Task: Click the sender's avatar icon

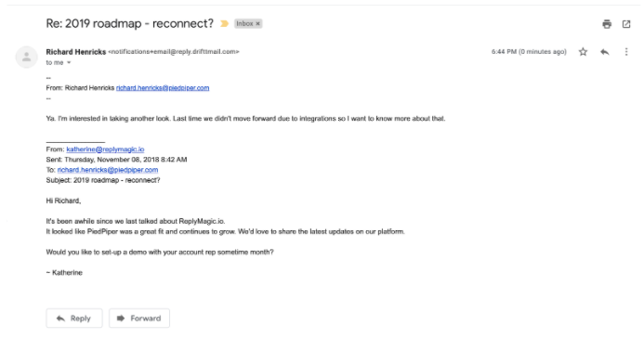Action: (27, 57)
